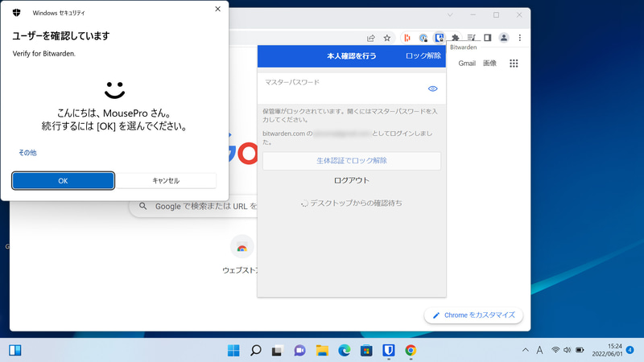Screen dimensions: 644x362
Task: Open Chrome profile avatar
Action: [x=504, y=38]
